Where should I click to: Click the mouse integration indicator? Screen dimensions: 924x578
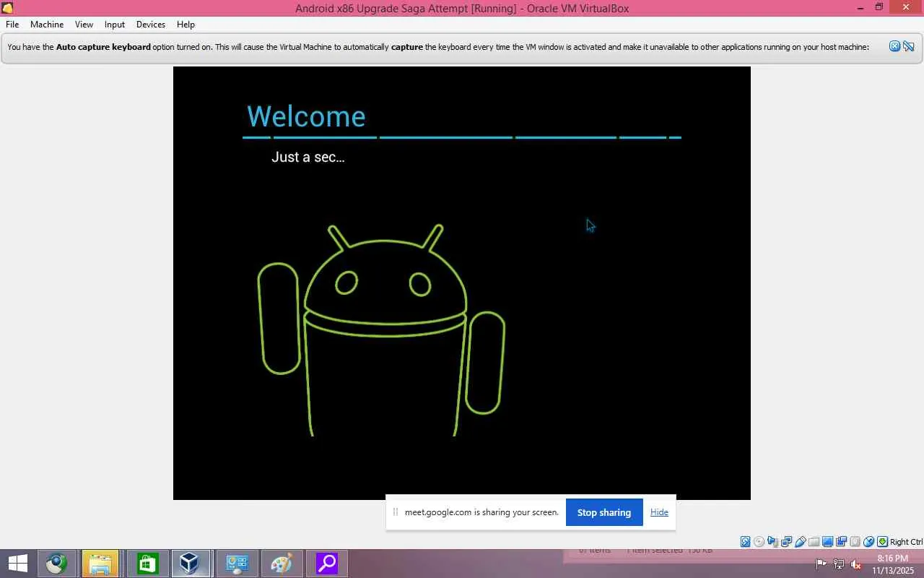pos(868,542)
